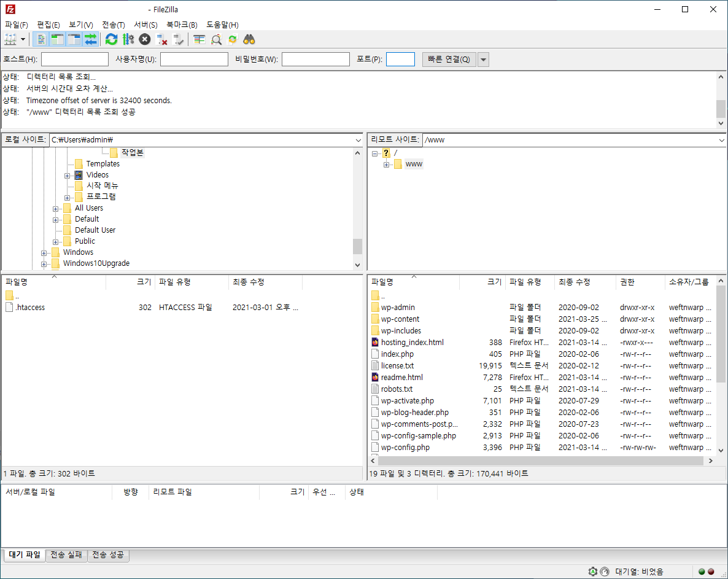Image resolution: width=728 pixels, height=579 pixels.
Task: Open local site path dropdown
Action: 358,140
